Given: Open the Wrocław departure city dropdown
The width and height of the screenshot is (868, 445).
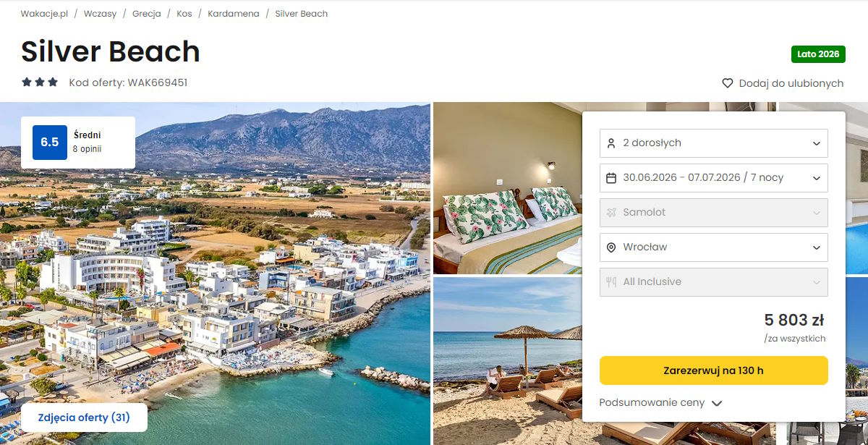Looking at the screenshot, I should [x=713, y=247].
